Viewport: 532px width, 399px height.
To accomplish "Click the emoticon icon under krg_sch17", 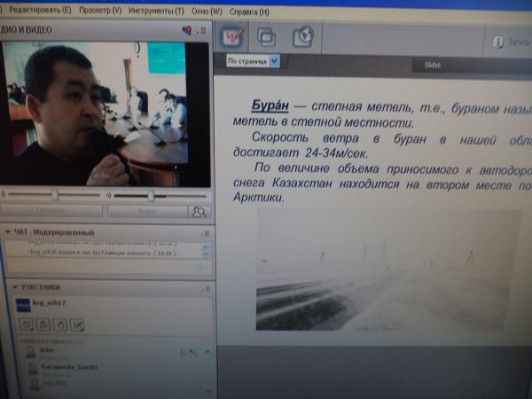I will tap(26, 325).
